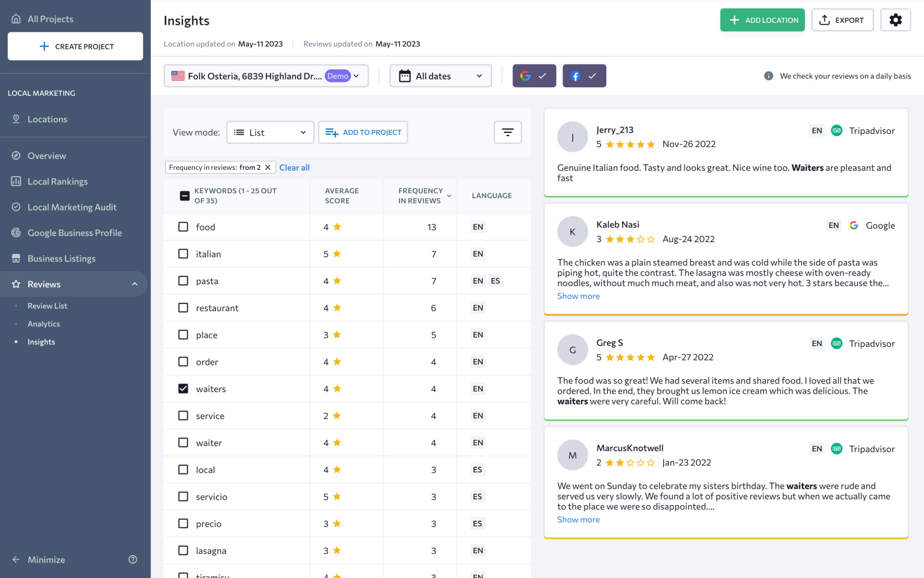
Task: Uncheck the waiters keyword checkbox
Action: pyautogui.click(x=183, y=388)
